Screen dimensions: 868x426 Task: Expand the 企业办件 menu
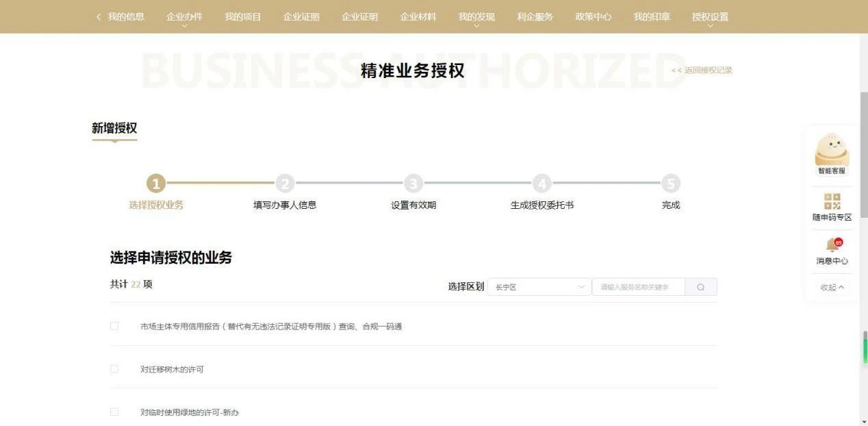point(184,17)
